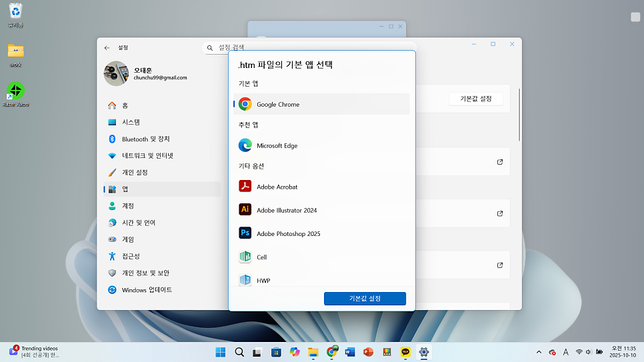Click 오태훈 user profile picture
Image resolution: width=644 pixels, height=362 pixels.
tap(116, 73)
